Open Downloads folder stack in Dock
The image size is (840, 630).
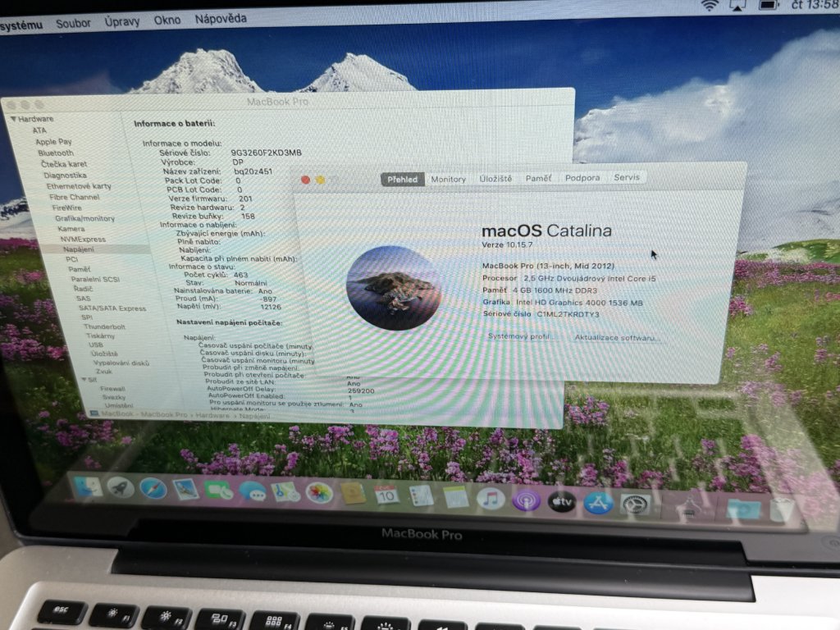coord(743,509)
